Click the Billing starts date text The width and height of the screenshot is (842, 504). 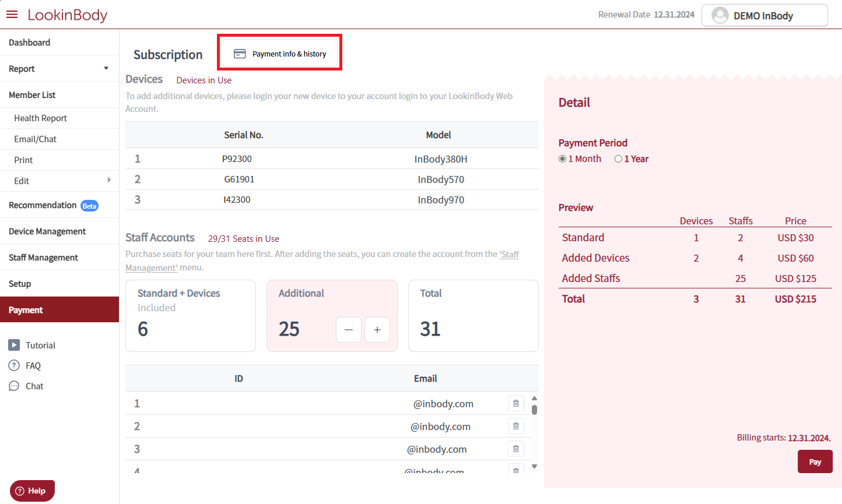[784, 438]
